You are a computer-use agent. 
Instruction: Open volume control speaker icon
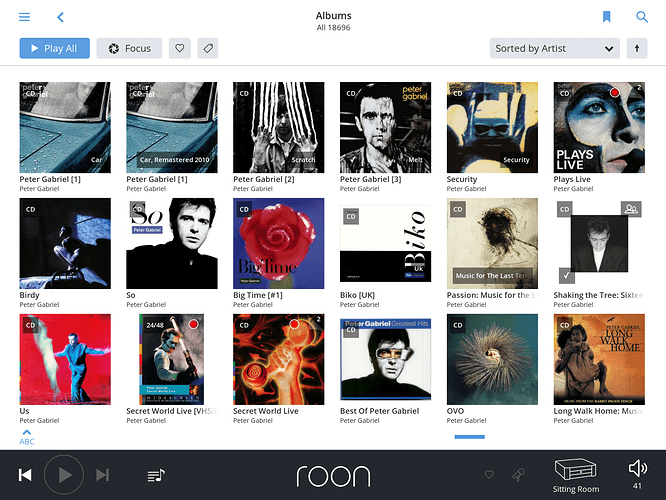coord(638,469)
